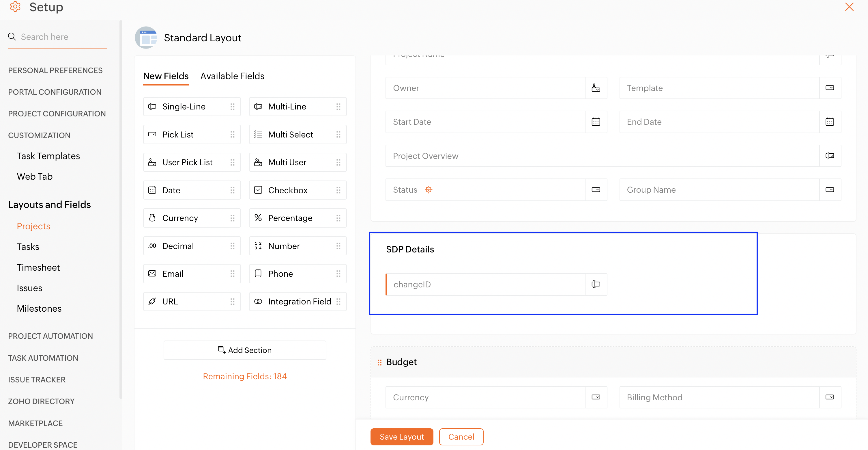Switch to the Available Fields tab
This screenshot has width=868, height=450.
232,76
